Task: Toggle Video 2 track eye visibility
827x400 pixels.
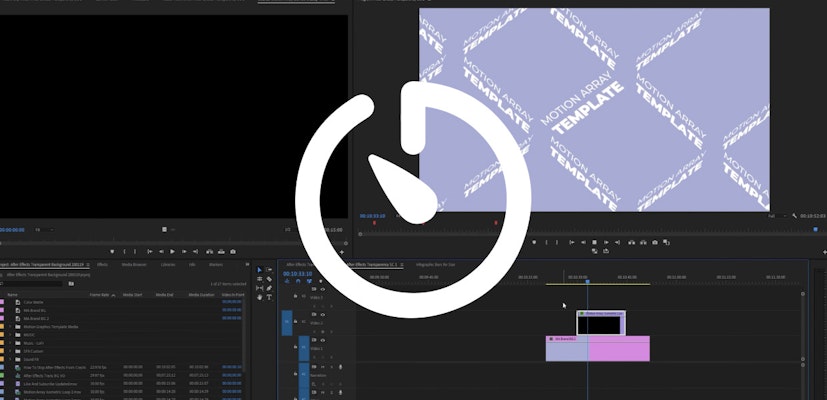Action: click(x=323, y=315)
